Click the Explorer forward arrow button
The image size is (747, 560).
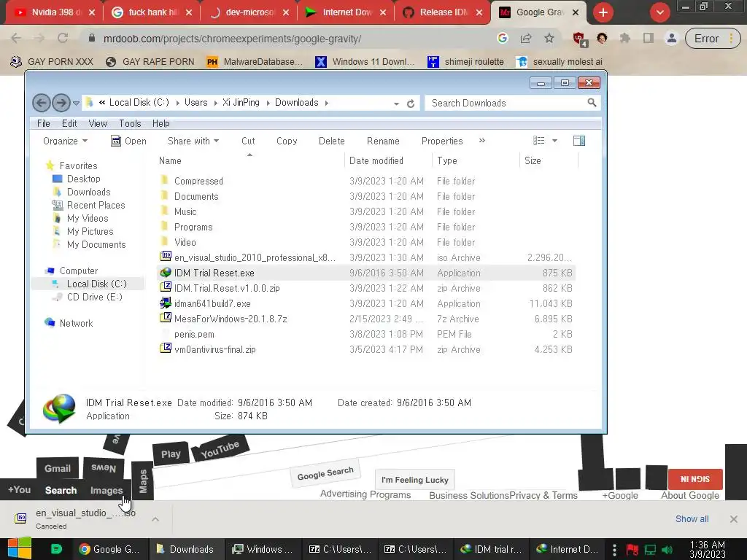[61, 102]
